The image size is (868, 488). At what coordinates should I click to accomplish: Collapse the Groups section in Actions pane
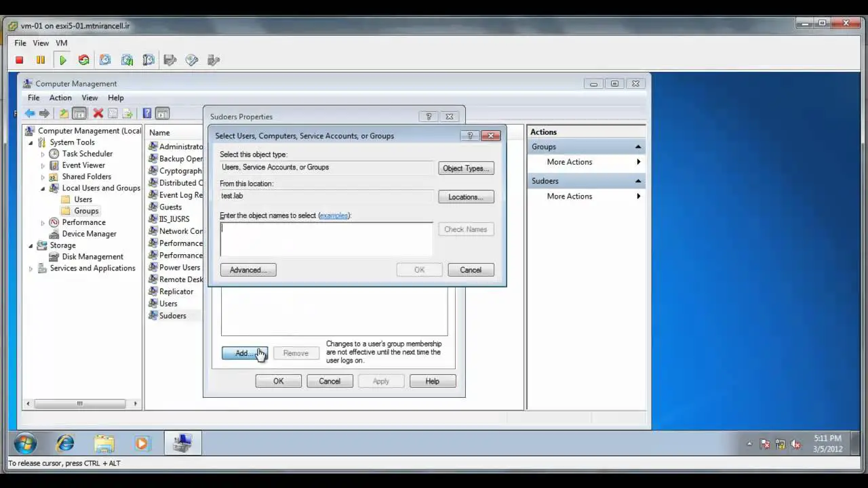click(637, 147)
